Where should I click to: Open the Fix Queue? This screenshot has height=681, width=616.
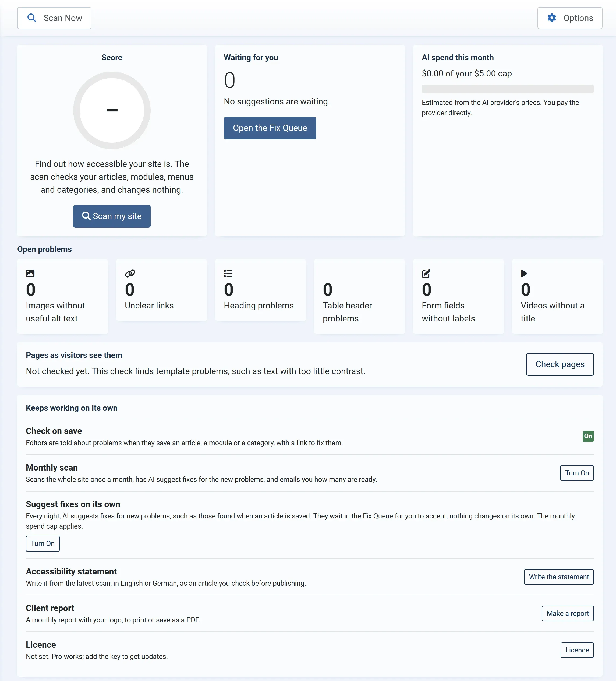[270, 128]
